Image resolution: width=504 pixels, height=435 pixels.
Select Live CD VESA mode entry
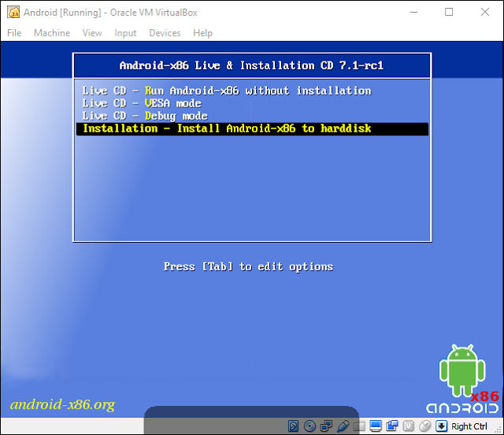pos(252,103)
